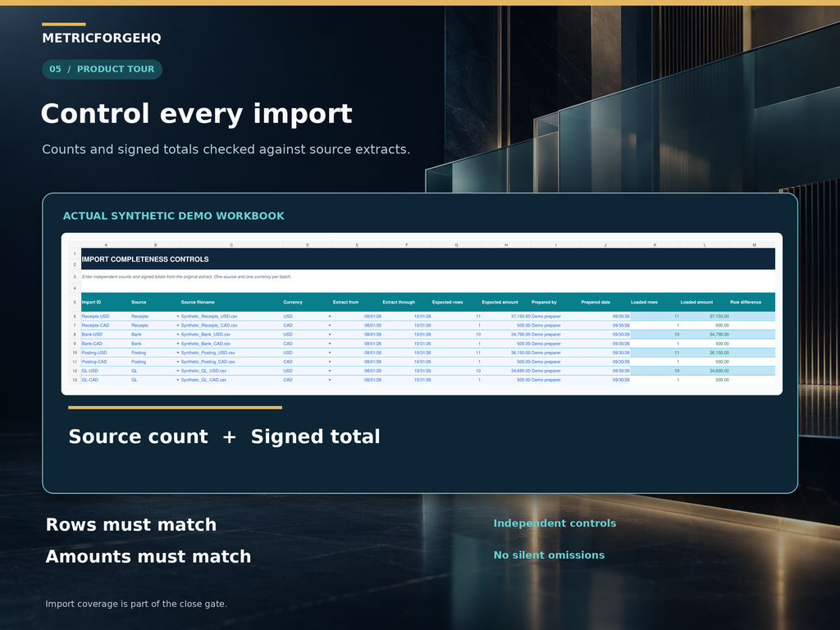The image size is (840, 630).
Task: Select column C header
Action: (231, 244)
